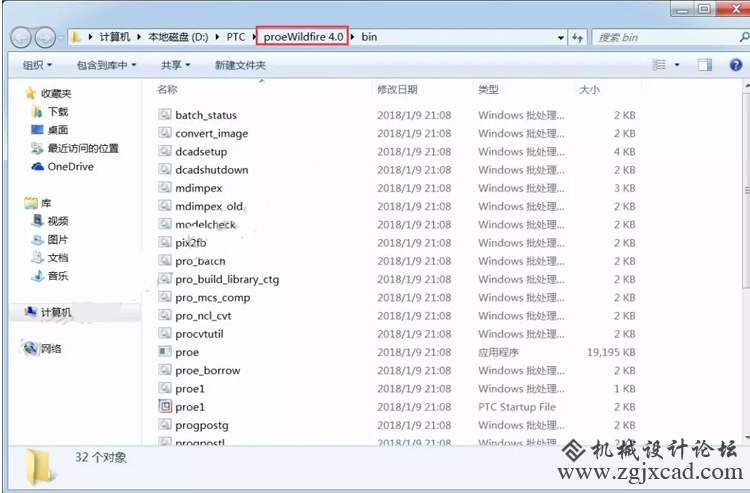Image resolution: width=750 pixels, height=493 pixels.
Task: Click the modelcheck file icon
Action: pyautogui.click(x=165, y=223)
